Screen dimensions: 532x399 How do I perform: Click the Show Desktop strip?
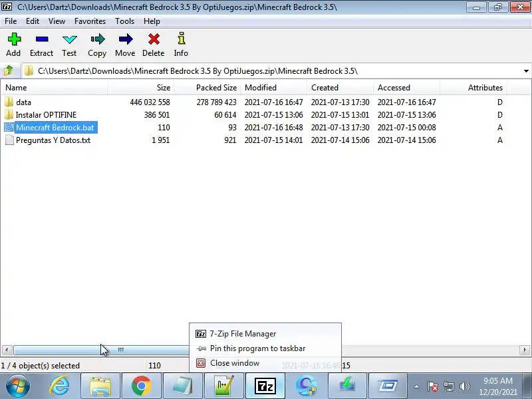coord(527,386)
